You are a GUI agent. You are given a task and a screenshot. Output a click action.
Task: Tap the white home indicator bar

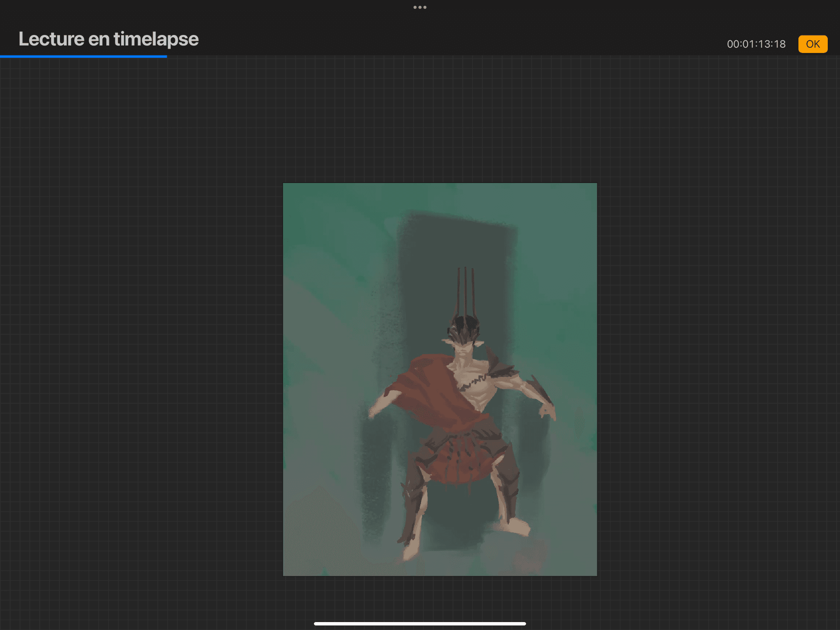[420, 623]
